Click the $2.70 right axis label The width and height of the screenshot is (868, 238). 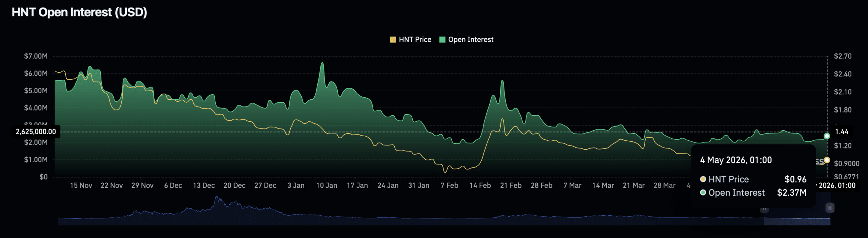coord(843,56)
